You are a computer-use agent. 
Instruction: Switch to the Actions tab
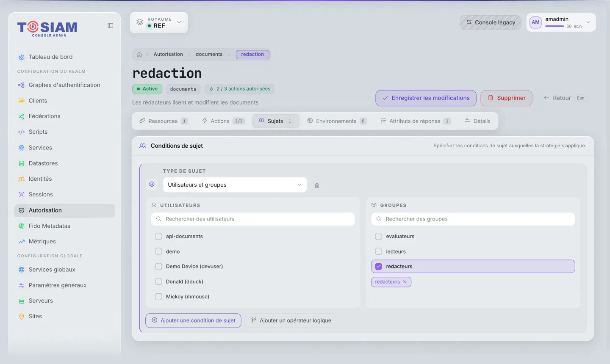tap(223, 121)
